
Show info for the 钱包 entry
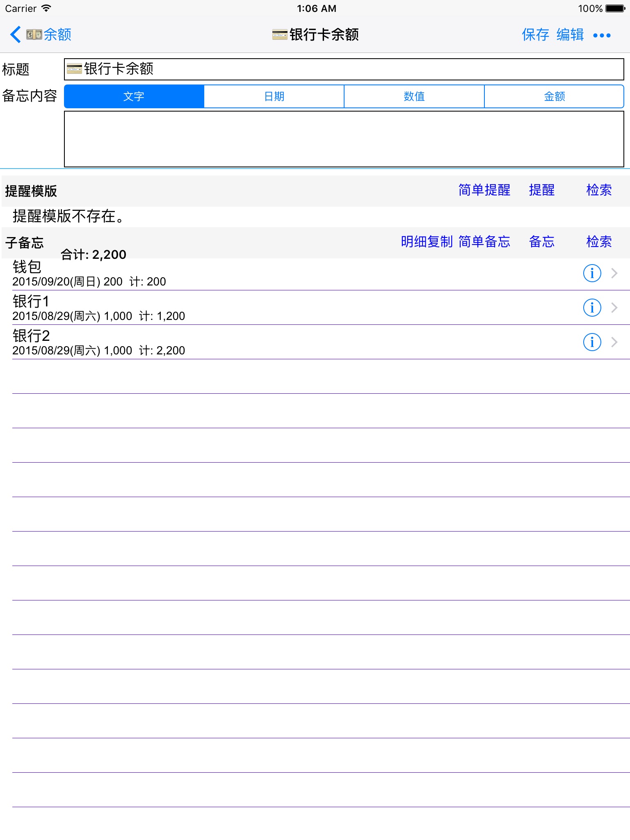[592, 273]
